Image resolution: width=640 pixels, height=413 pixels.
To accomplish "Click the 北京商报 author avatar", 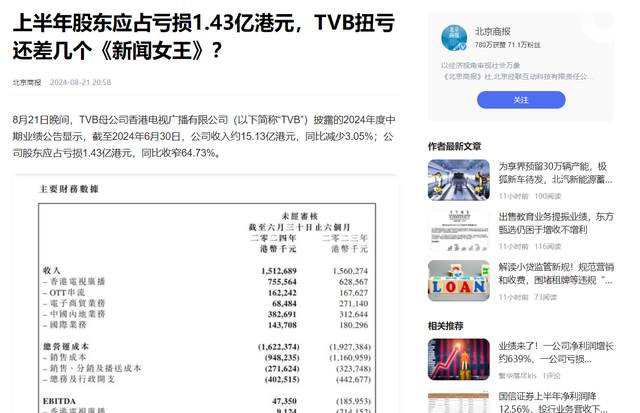I will (x=454, y=38).
